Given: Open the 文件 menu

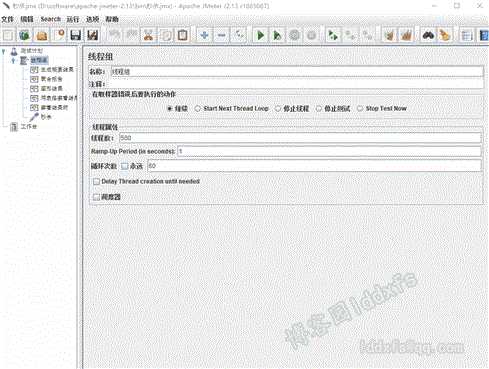Looking at the screenshot, I should point(7,19).
